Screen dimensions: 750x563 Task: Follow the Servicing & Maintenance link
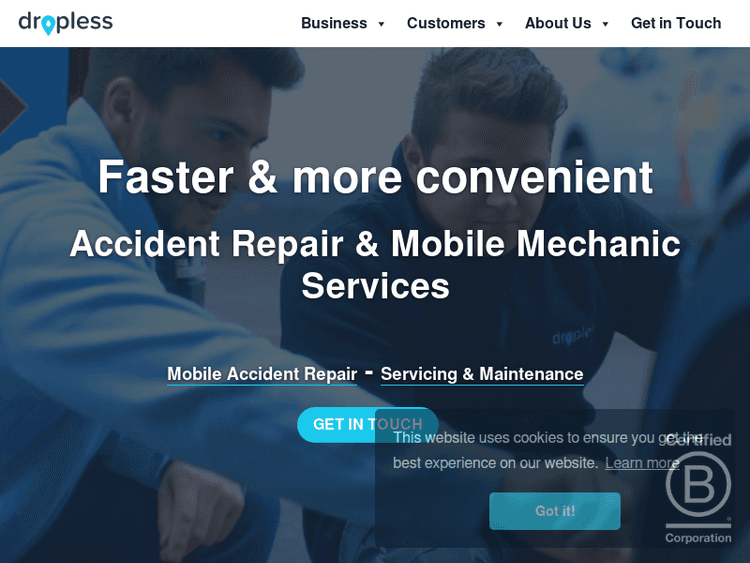point(482,374)
